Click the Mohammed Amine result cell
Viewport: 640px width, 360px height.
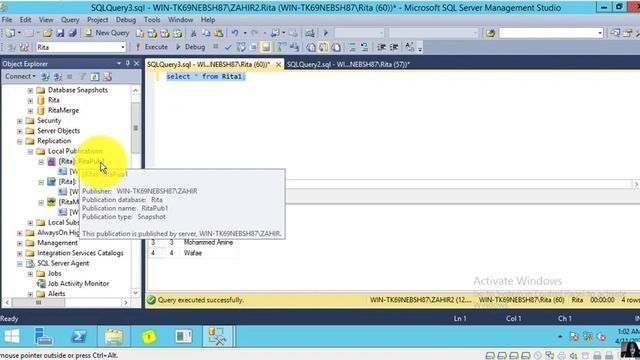(x=208, y=242)
